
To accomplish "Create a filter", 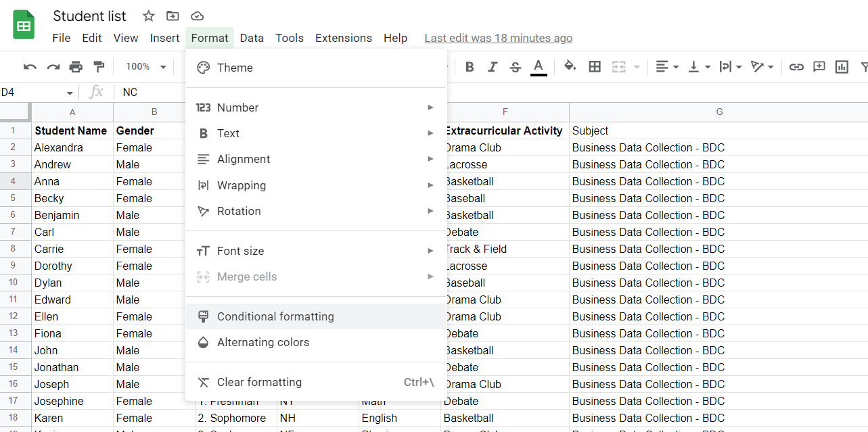I will click(x=861, y=67).
